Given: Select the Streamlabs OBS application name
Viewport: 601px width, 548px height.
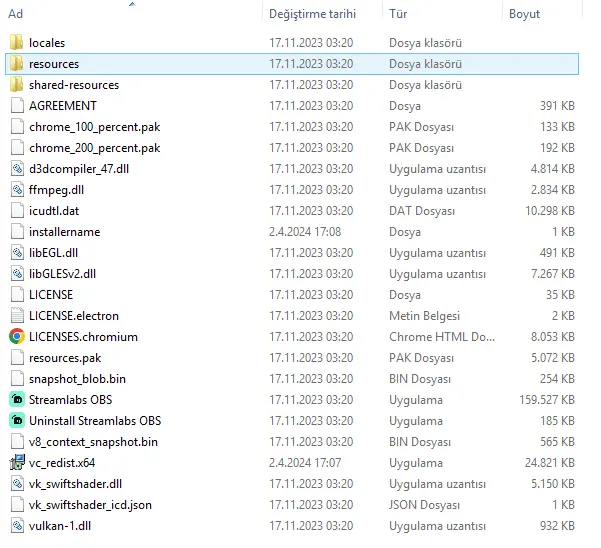Looking at the screenshot, I should point(71,400).
